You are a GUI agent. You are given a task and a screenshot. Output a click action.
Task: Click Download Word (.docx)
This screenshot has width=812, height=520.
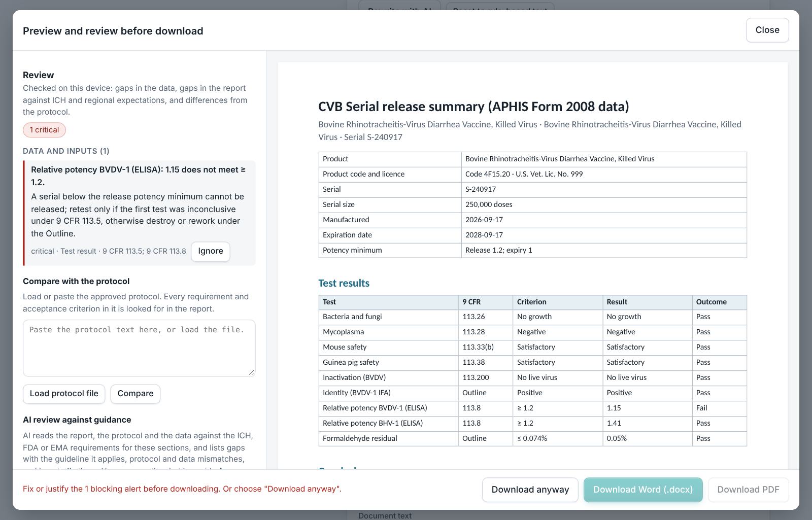pos(643,490)
